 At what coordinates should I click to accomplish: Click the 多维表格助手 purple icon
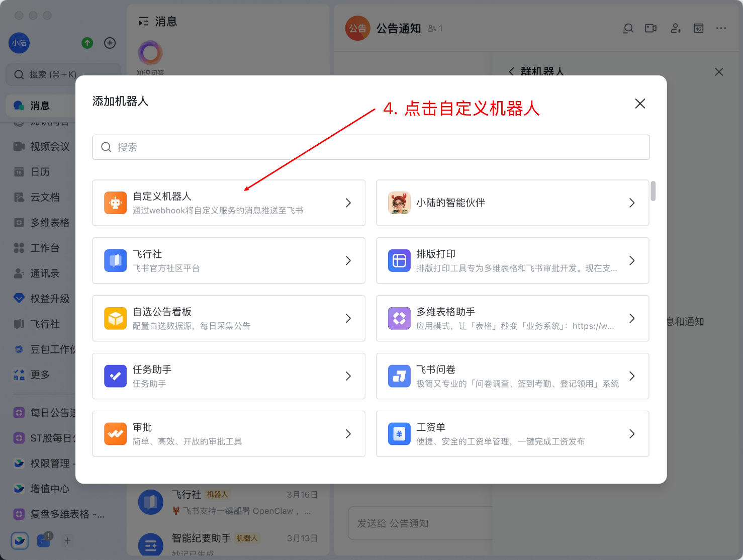pyautogui.click(x=399, y=319)
